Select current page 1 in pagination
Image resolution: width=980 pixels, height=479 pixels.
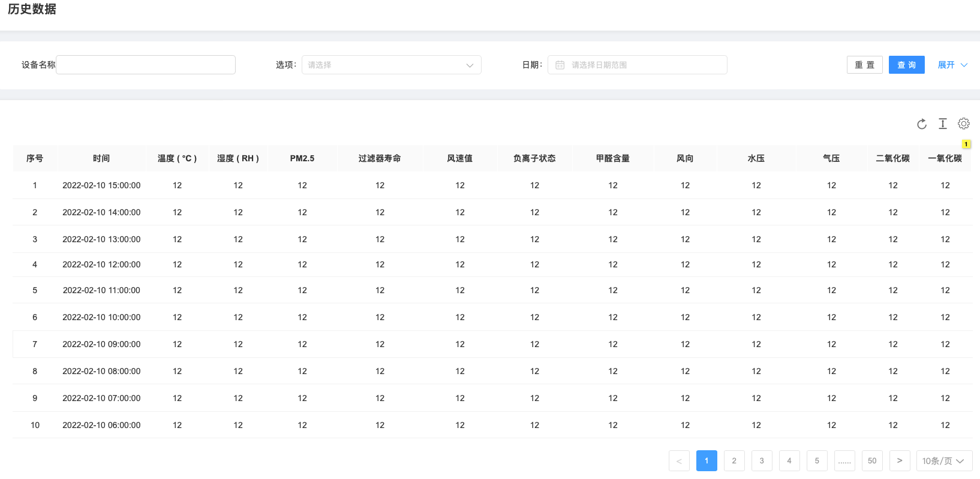click(x=707, y=460)
